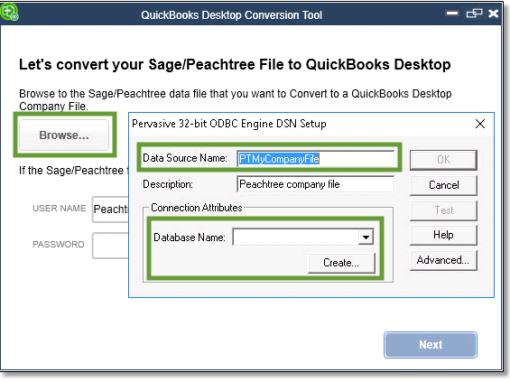Restore down the Conversion Tool window
Image resolution: width=510 pixels, height=382 pixels.
click(474, 13)
